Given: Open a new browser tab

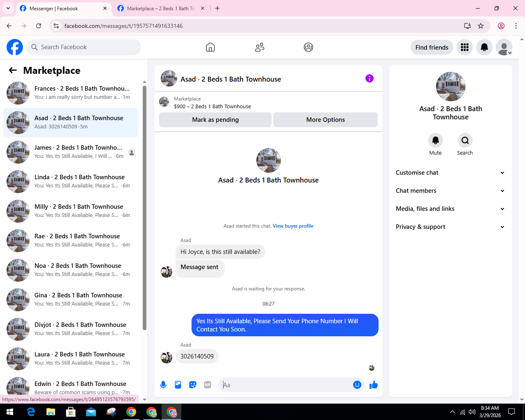Looking at the screenshot, I should (x=217, y=8).
